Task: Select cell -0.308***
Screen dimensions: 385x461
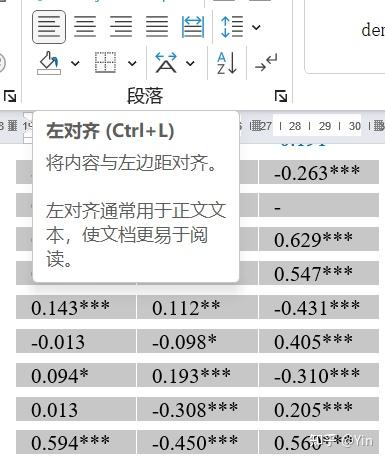Action: point(197,409)
